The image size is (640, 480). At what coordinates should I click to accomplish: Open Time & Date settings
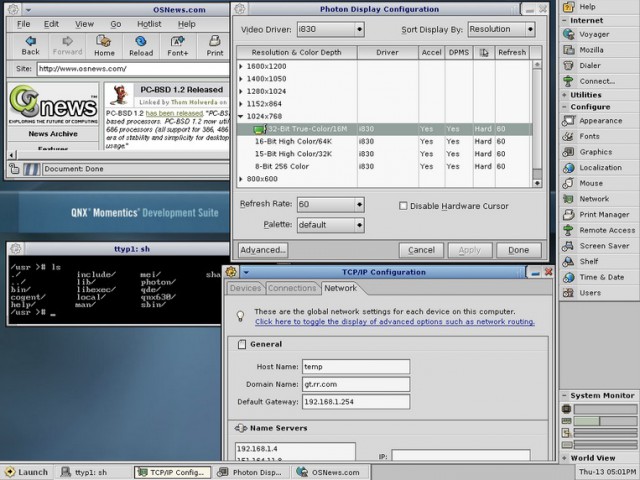coord(602,277)
